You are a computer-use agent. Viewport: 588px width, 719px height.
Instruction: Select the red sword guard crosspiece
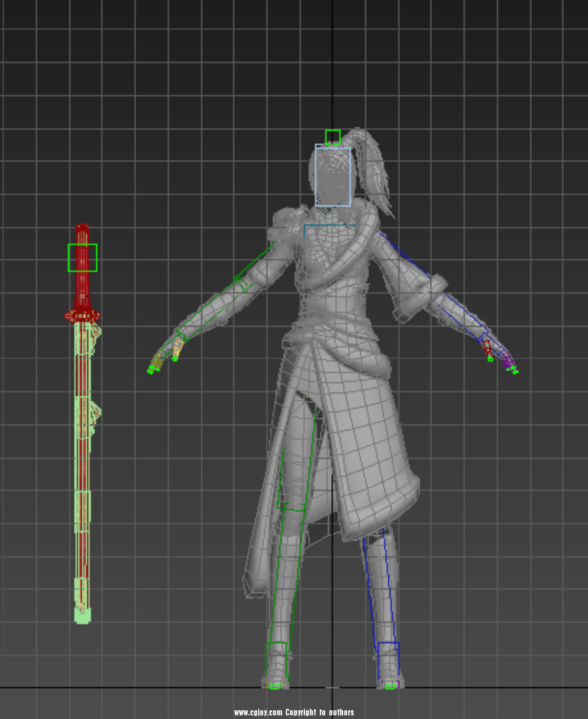click(82, 315)
